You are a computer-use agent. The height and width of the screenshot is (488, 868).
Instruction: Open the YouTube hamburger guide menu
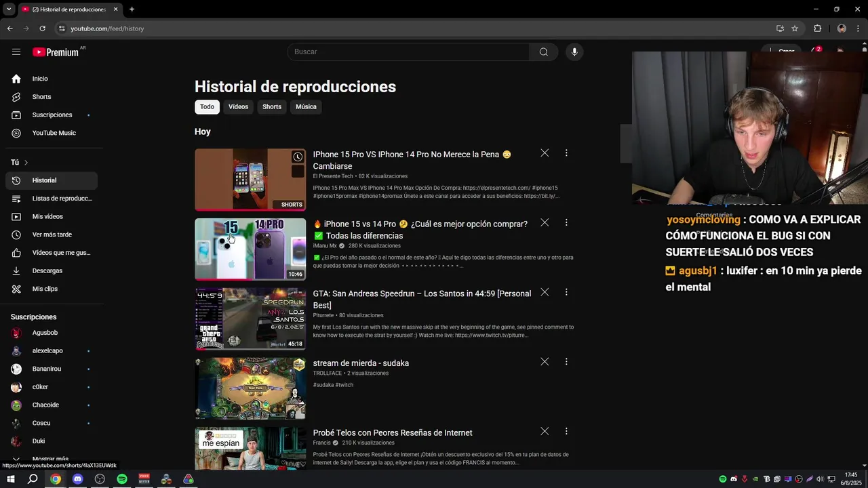tap(16, 52)
